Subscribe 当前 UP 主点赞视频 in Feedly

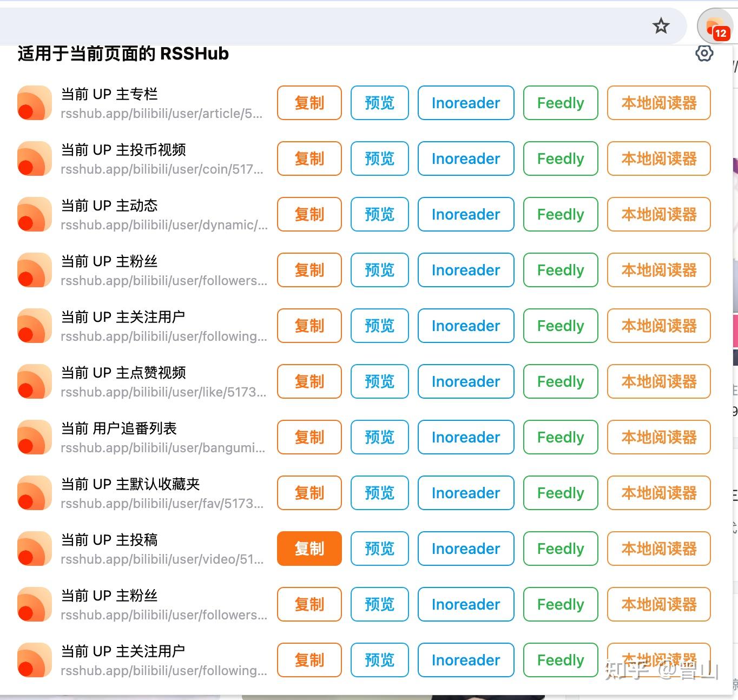(560, 381)
